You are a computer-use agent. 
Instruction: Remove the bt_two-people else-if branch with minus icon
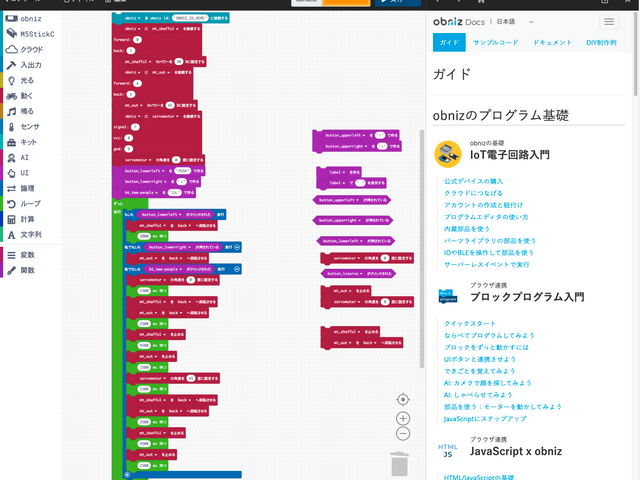click(237, 269)
